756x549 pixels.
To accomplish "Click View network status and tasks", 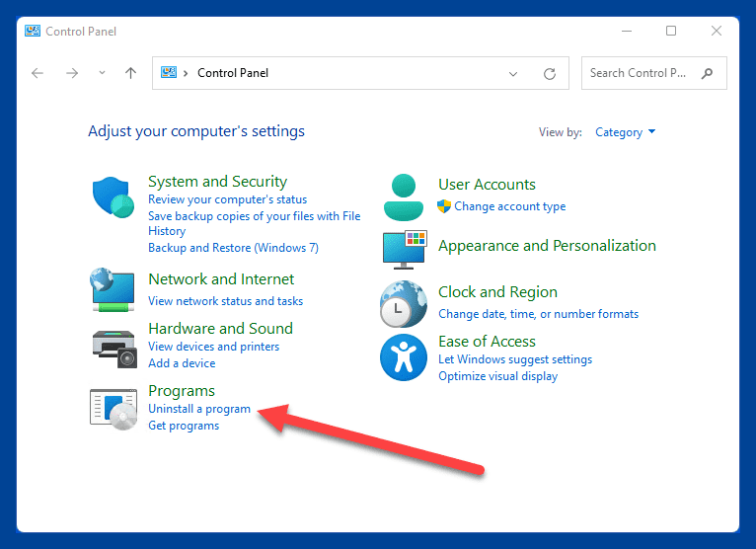I will pos(226,301).
